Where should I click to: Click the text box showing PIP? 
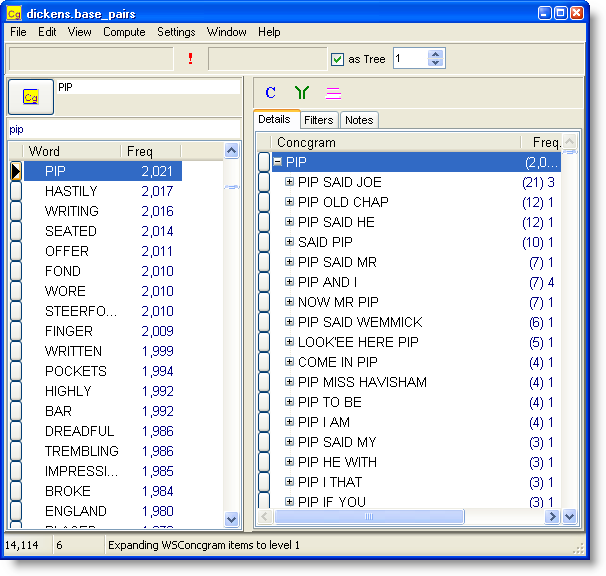[x=148, y=87]
